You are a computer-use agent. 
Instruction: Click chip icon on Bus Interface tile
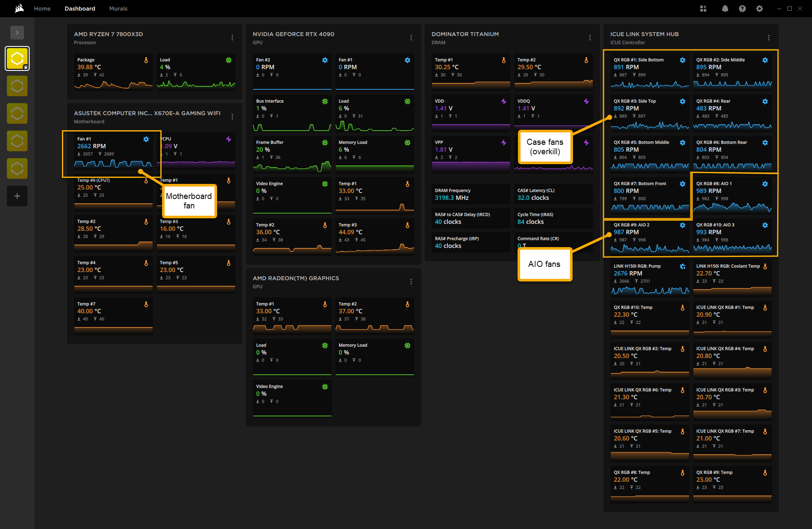point(325,101)
